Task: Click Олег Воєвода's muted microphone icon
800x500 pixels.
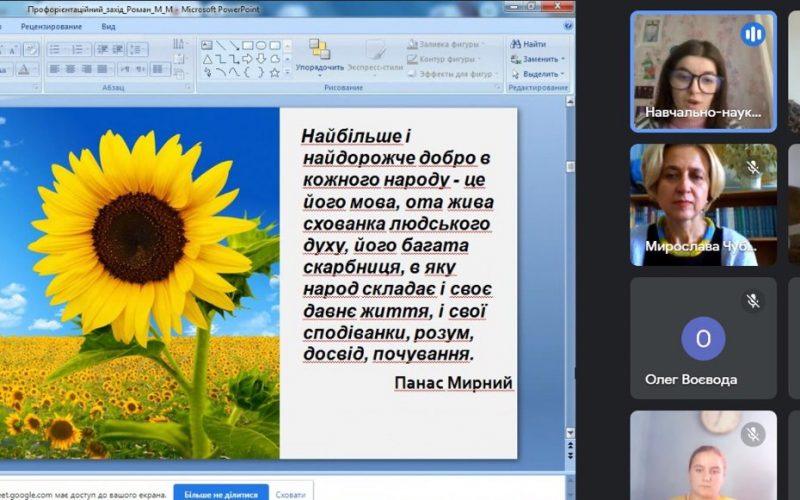Action: tap(752, 300)
